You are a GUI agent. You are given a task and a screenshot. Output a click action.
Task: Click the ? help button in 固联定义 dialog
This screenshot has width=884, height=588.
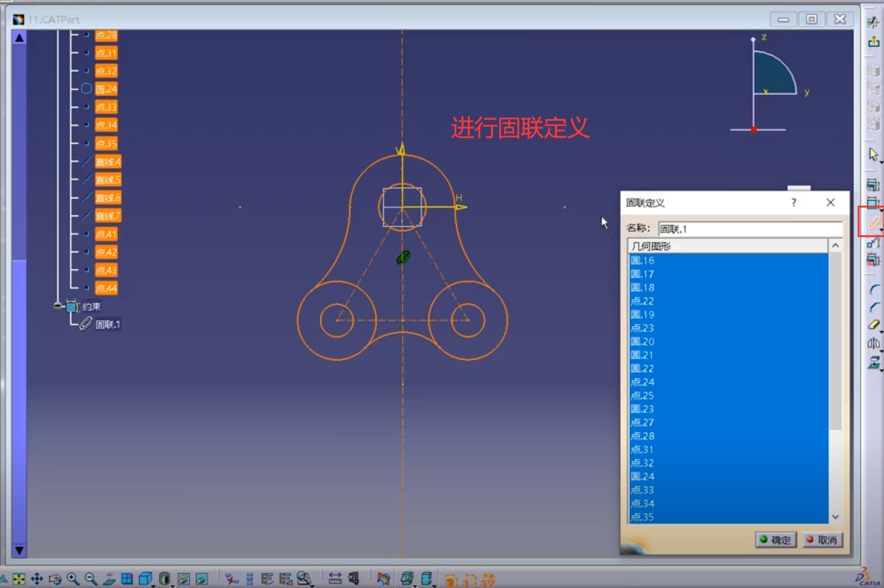click(793, 202)
